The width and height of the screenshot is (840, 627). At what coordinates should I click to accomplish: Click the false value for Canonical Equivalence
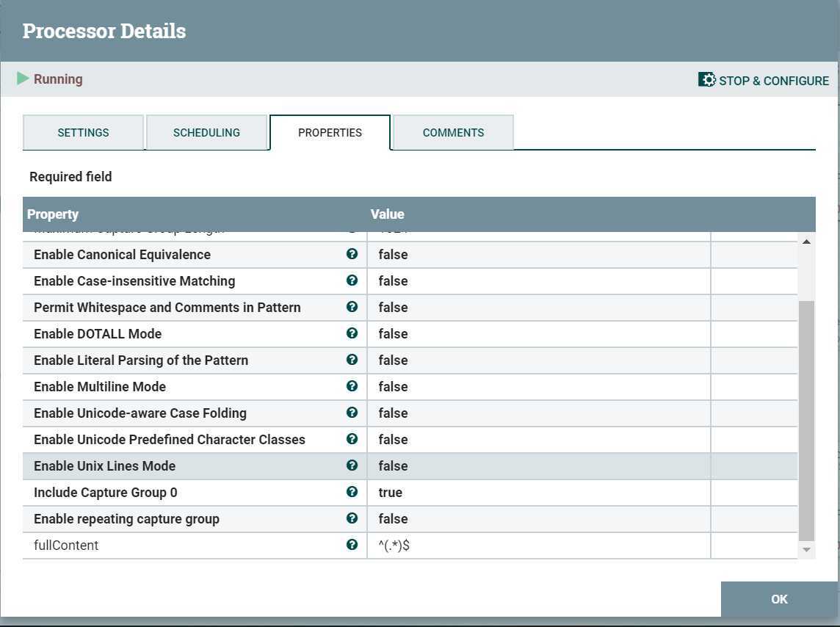tap(394, 254)
